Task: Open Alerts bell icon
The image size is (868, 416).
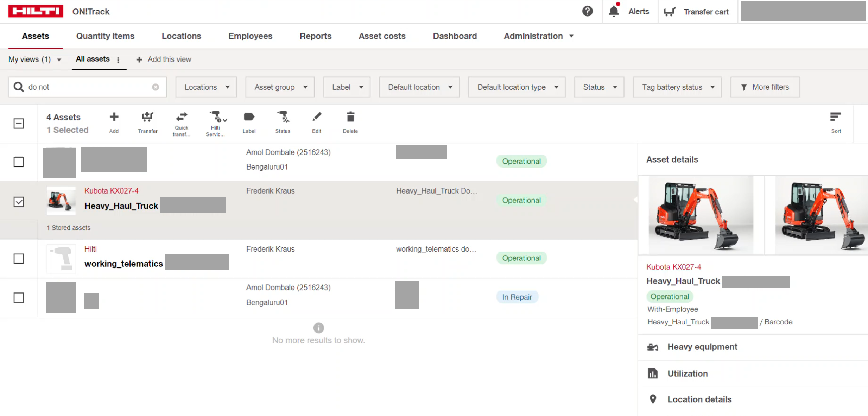Action: click(614, 11)
